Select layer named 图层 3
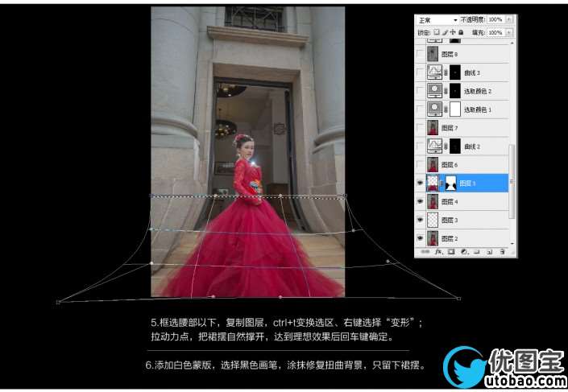 pyautogui.click(x=450, y=221)
